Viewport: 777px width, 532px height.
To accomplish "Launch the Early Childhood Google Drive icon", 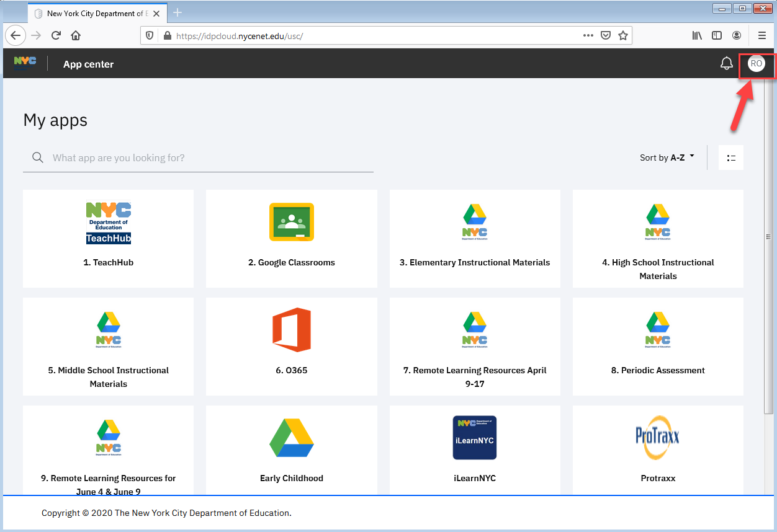I will 292,438.
